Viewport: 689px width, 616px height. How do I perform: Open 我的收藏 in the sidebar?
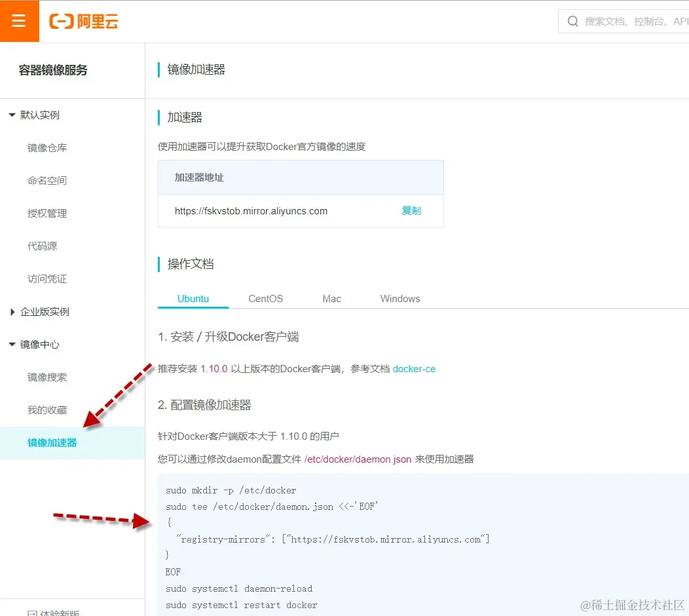47,410
